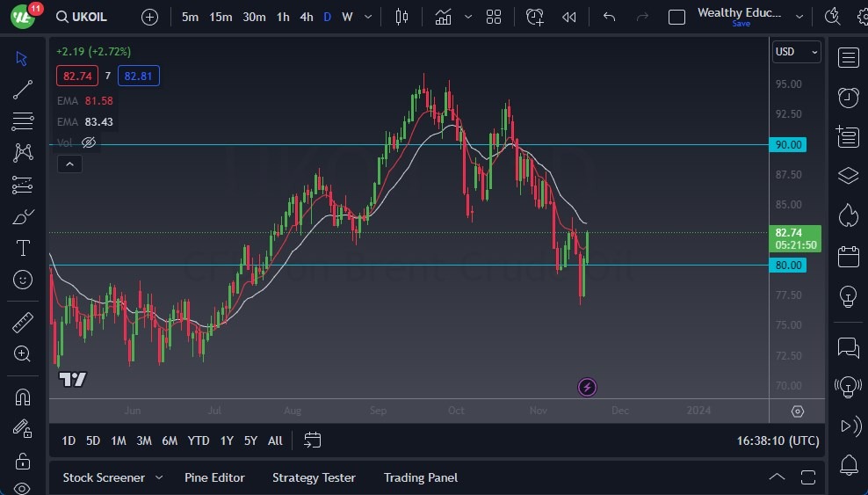The height and width of the screenshot is (495, 868).
Task: Select the ruler measure tool
Action: click(x=23, y=323)
